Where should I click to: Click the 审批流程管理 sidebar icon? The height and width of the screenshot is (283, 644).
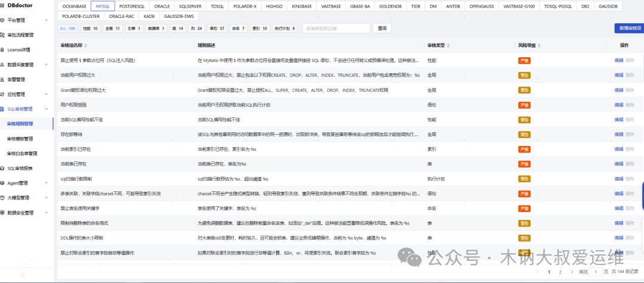coord(2,35)
